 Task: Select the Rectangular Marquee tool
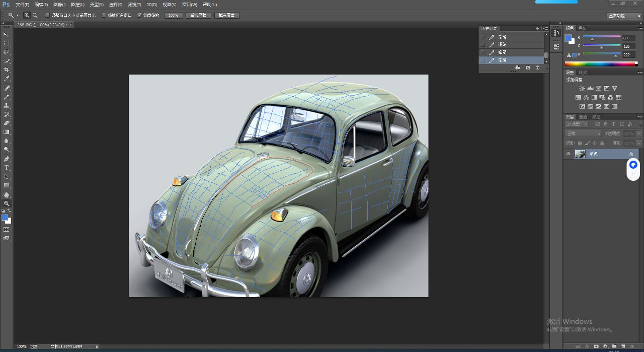point(7,43)
